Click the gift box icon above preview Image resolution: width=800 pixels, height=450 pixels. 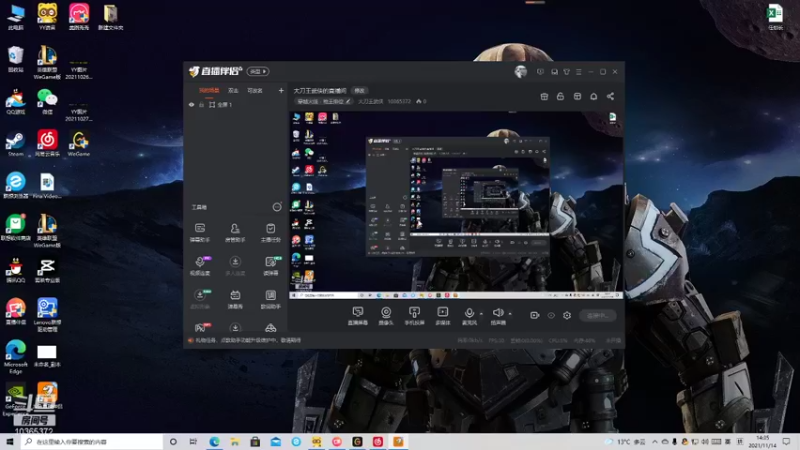[544, 96]
